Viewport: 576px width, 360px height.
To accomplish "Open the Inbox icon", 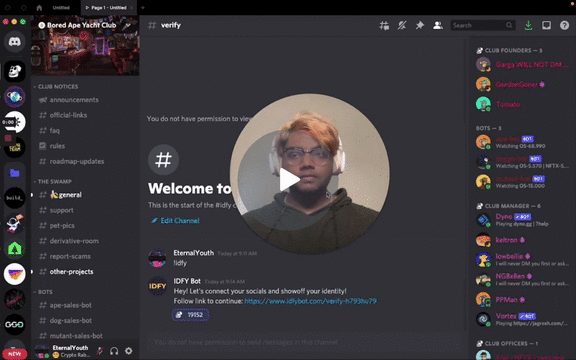I will pyautogui.click(x=546, y=25).
